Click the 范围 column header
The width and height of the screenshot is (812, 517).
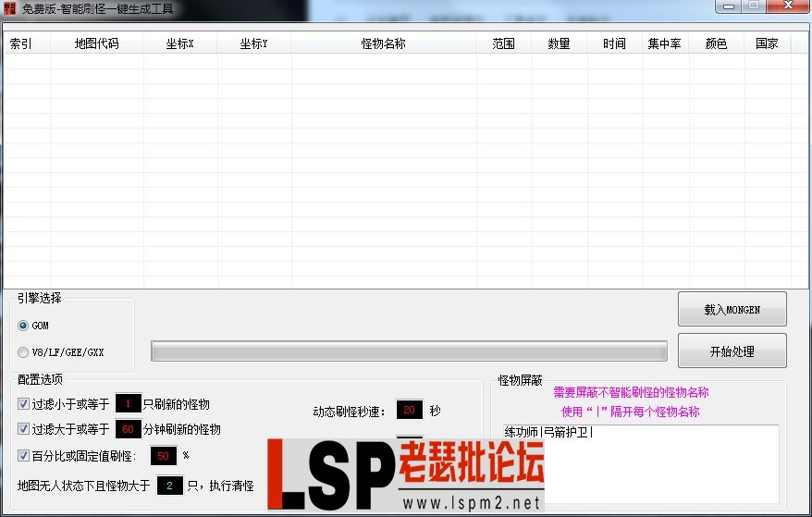coord(504,43)
